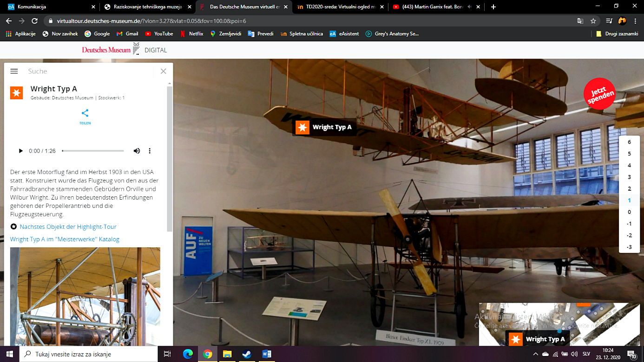
Task: Click the audio progress bar
Action: coord(93,151)
